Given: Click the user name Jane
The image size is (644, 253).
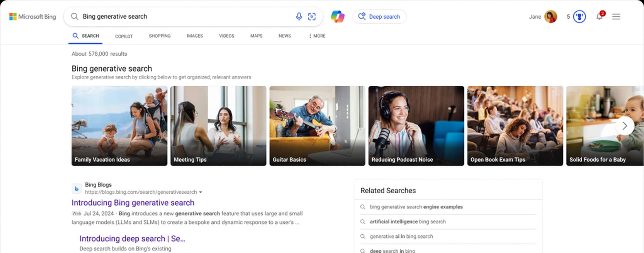Looking at the screenshot, I should coord(535,17).
